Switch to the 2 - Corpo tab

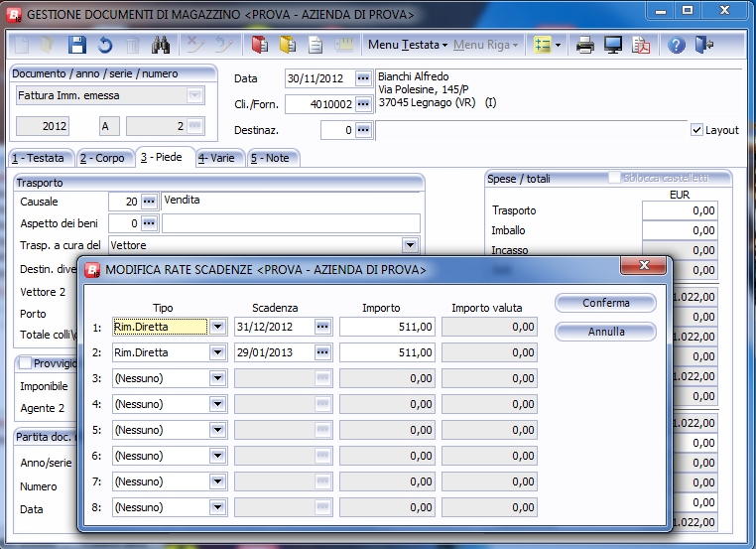tap(102, 158)
